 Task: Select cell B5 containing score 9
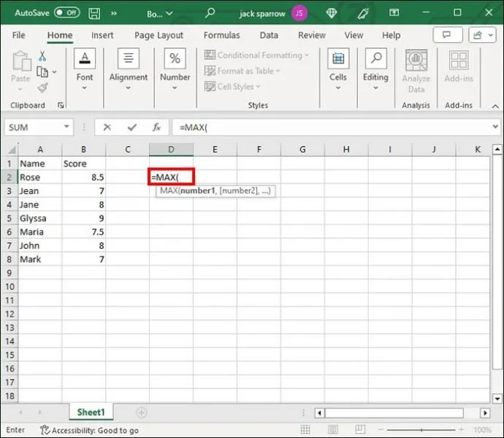tap(83, 218)
